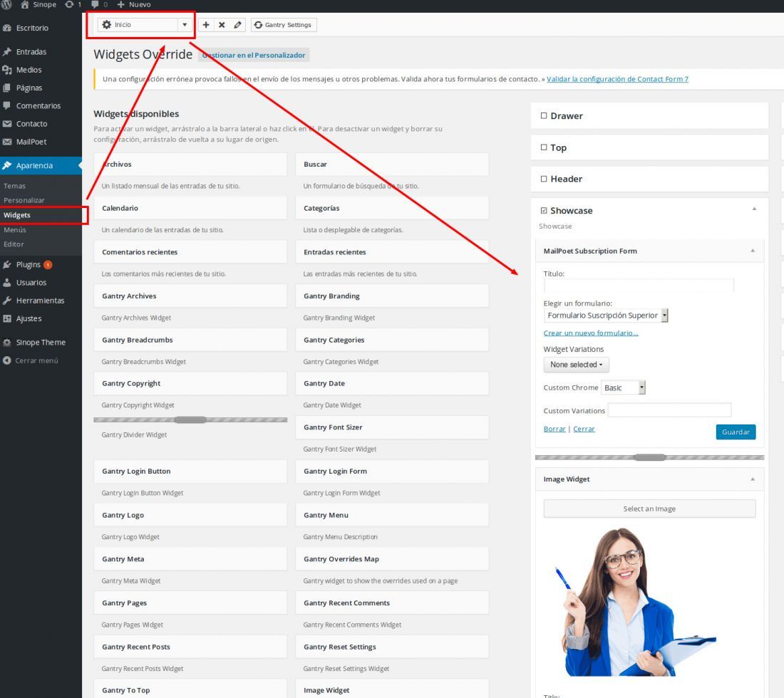Viewport: 784px width, 698px height.
Task: Click the Custom Variations input field
Action: (x=669, y=410)
